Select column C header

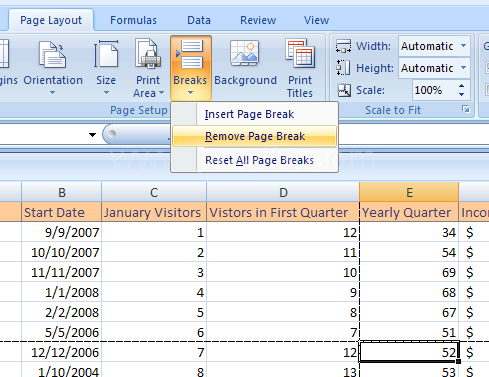pos(154,192)
